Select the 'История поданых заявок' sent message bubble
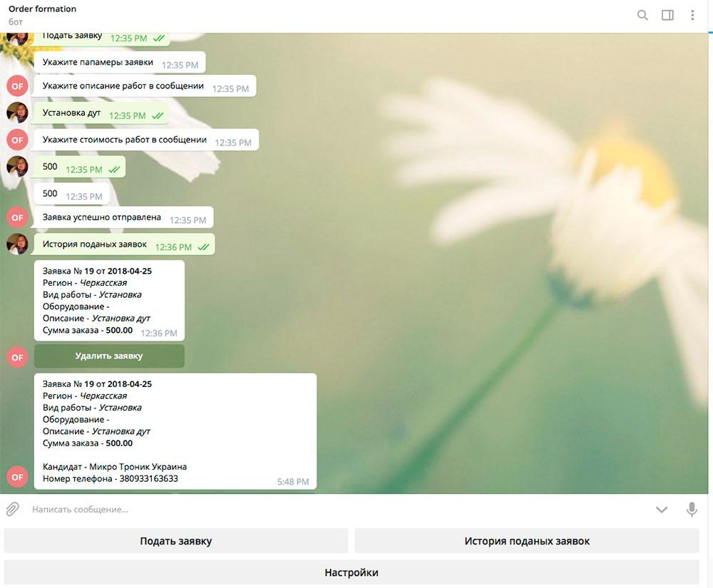The height and width of the screenshot is (588, 713). [x=124, y=244]
